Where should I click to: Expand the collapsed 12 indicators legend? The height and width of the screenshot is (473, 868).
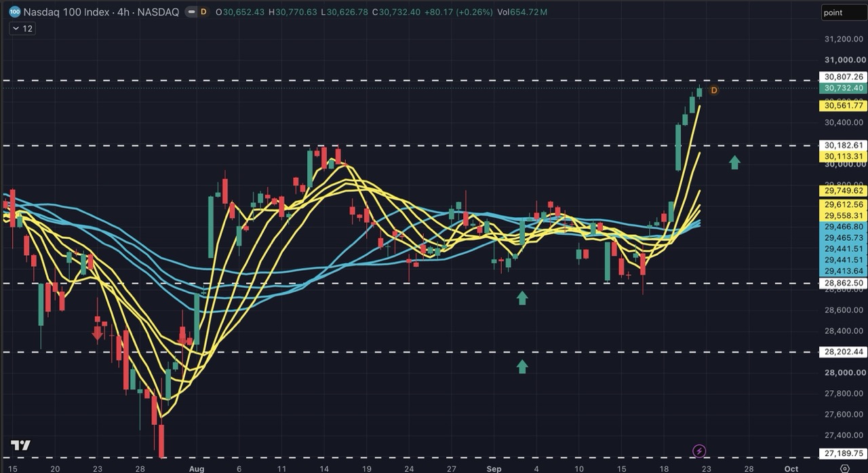[x=22, y=29]
